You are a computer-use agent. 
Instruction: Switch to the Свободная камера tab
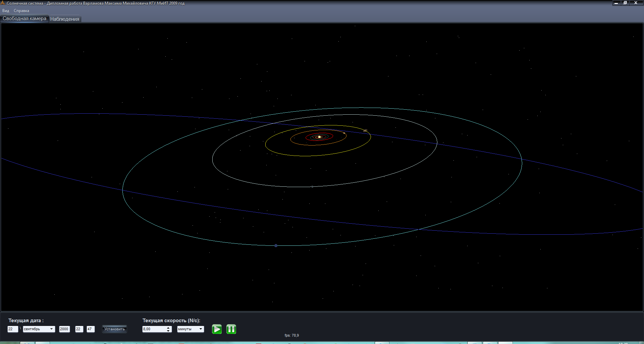click(x=24, y=19)
